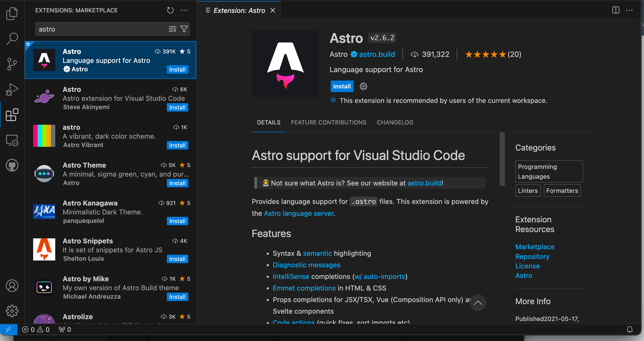The height and width of the screenshot is (341, 644).
Task: Open the filter extensions funnel menu
Action: (x=184, y=29)
